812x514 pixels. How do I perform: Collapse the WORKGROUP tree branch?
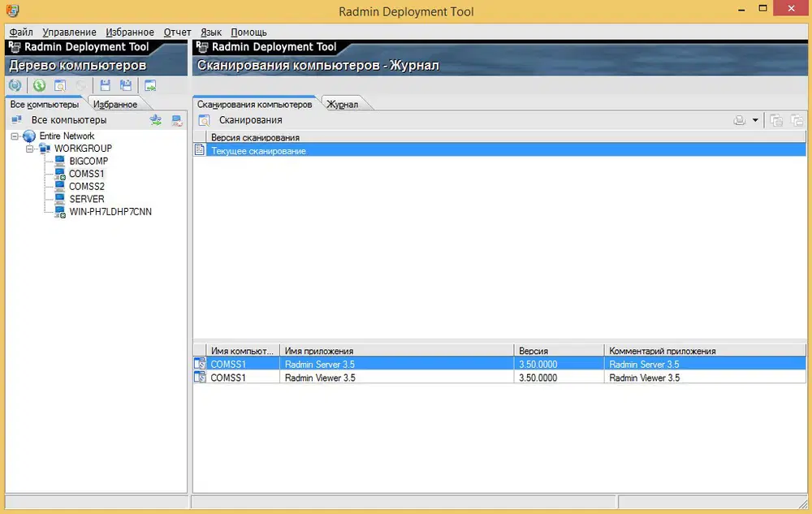point(32,148)
